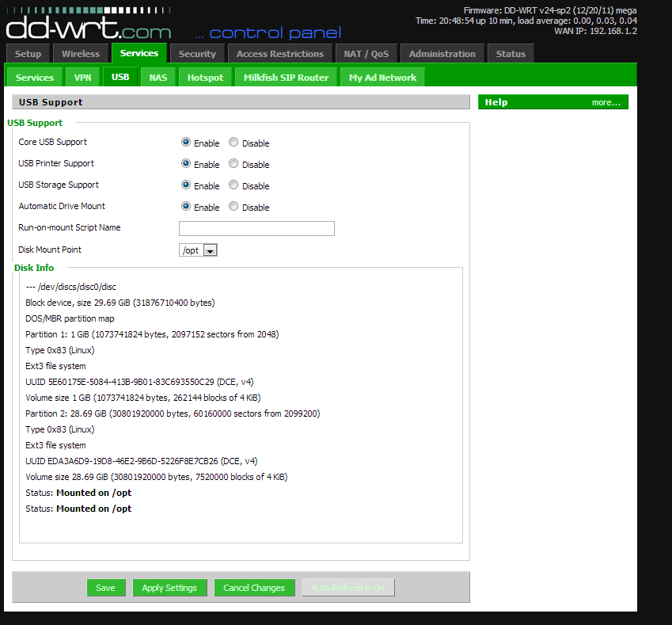Click the Partition 1: 1 GiB line
Image resolution: width=672 pixels, height=625 pixels.
pyautogui.click(x=152, y=334)
